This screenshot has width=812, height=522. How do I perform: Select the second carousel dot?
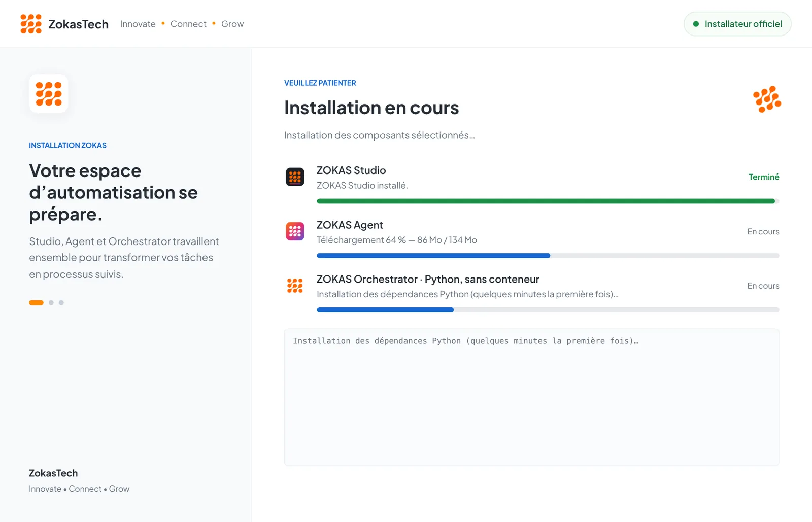tap(51, 303)
